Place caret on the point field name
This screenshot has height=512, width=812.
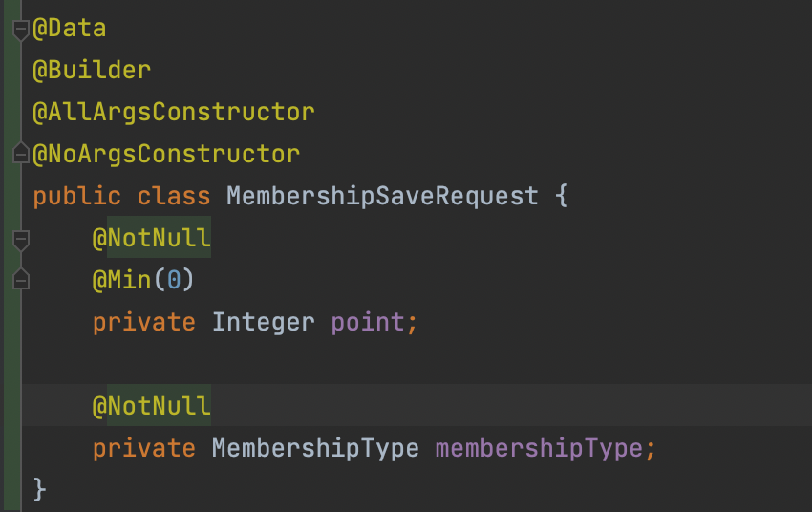click(368, 323)
